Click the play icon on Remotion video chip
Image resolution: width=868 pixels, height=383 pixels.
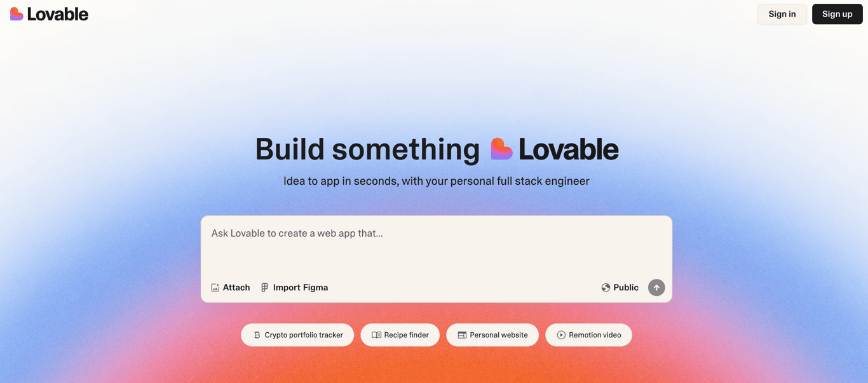click(x=562, y=335)
